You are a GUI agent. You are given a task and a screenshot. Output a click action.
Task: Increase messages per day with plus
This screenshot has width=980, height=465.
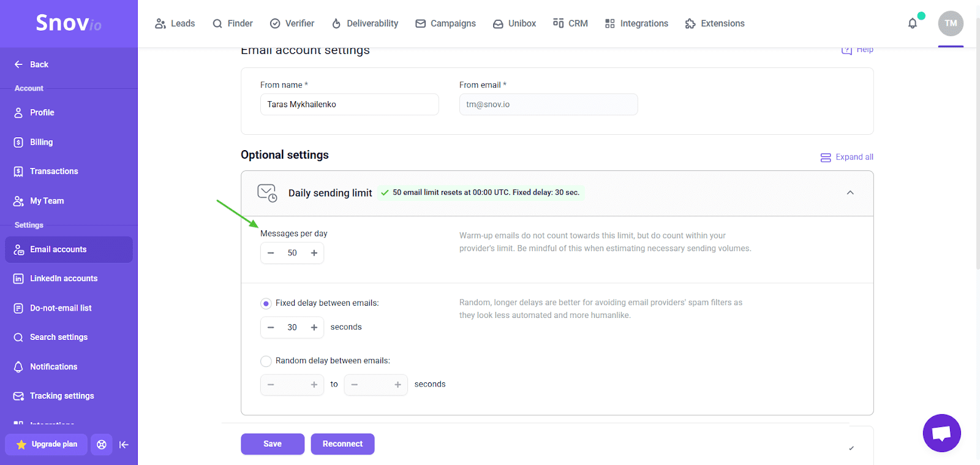(314, 253)
